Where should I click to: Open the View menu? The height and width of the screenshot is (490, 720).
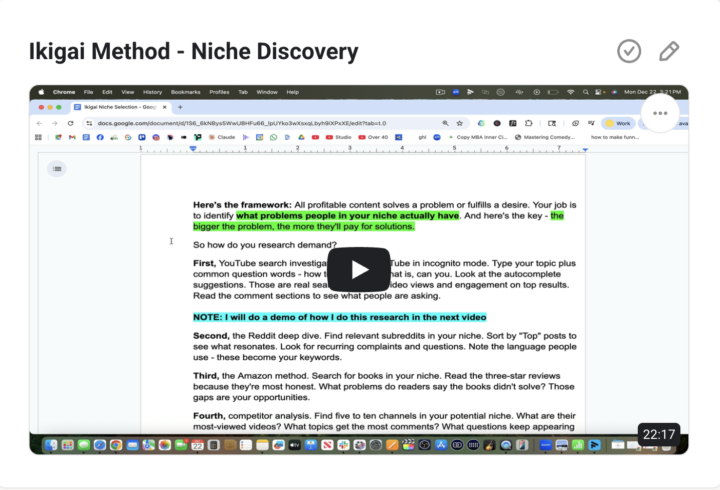point(128,92)
